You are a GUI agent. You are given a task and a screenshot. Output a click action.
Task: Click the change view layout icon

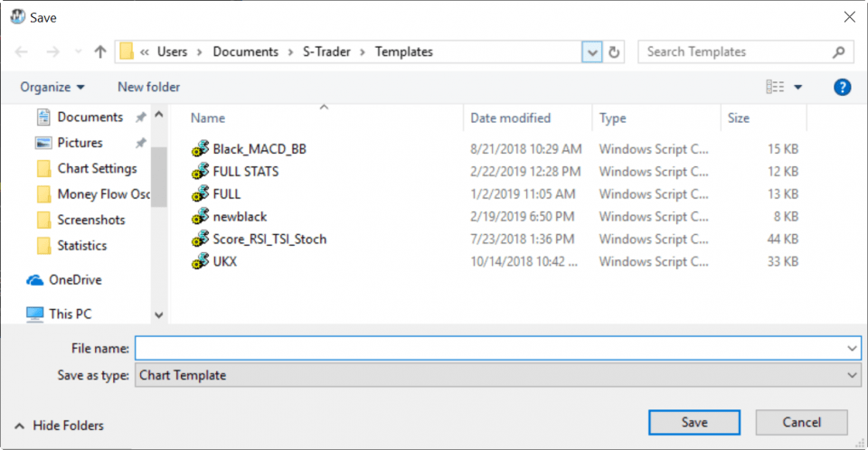coord(775,87)
